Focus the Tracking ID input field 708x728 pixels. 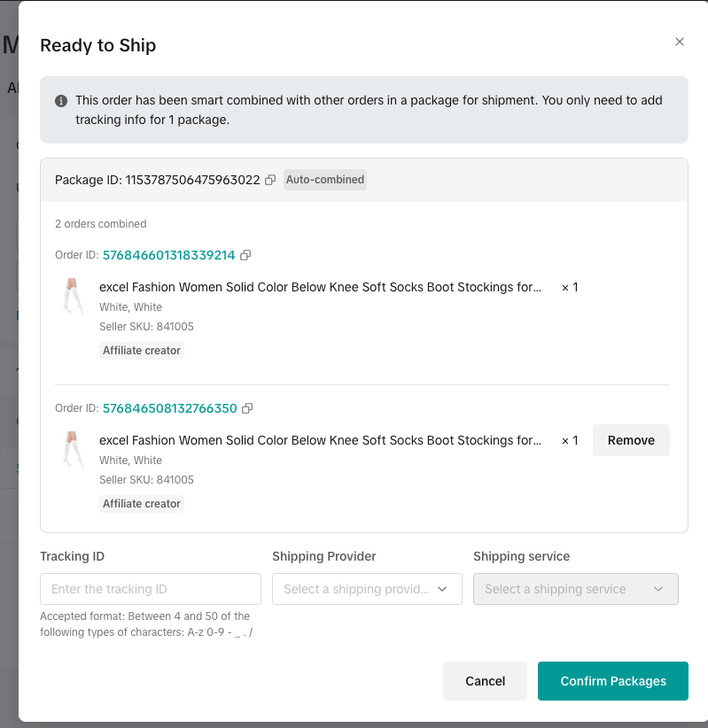coord(151,589)
